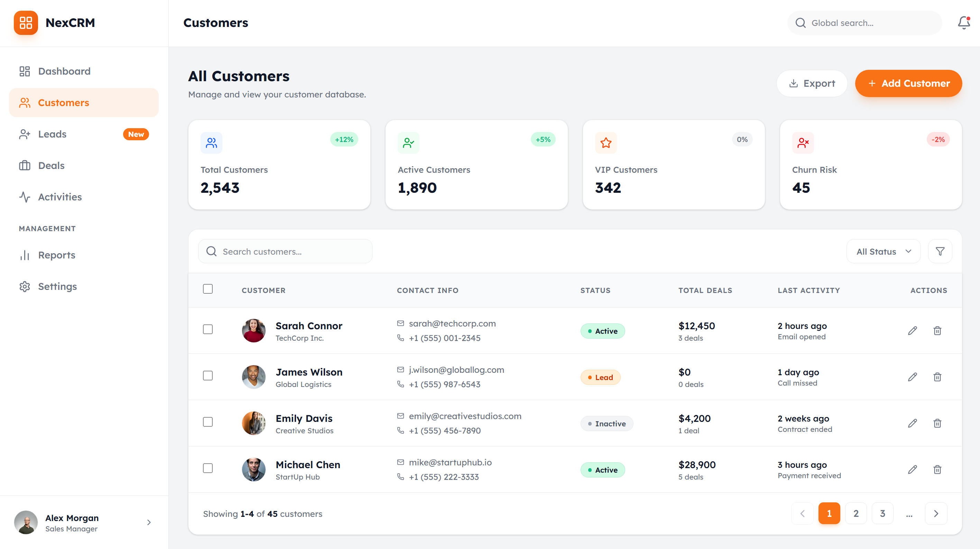Open the advanced filter funnel icon
980x549 pixels.
click(x=940, y=251)
